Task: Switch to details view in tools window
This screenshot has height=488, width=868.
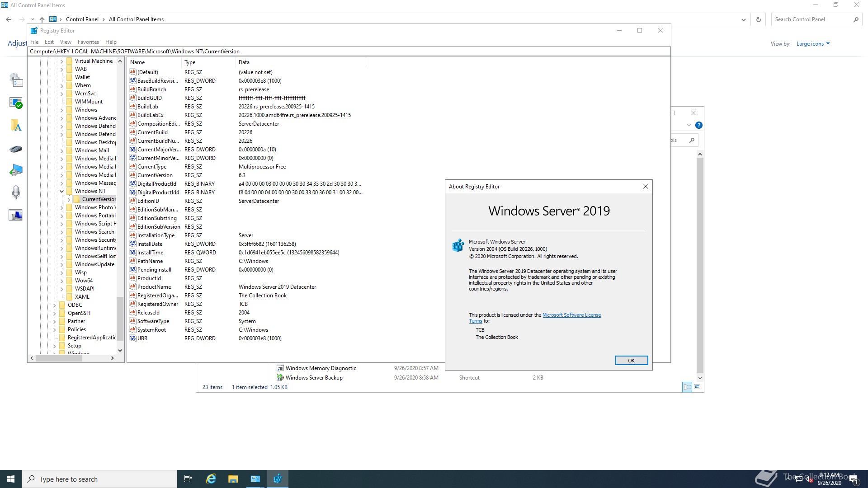Action: [x=687, y=387]
